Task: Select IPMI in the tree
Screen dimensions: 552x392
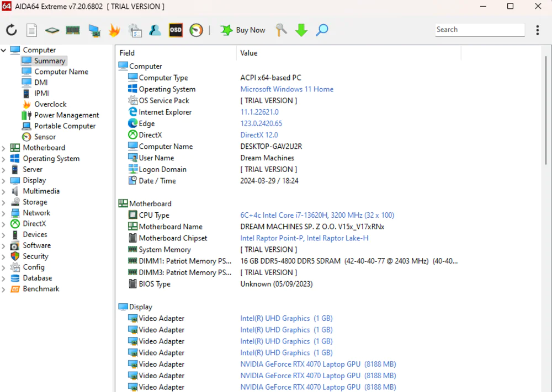Action: (x=35, y=94)
